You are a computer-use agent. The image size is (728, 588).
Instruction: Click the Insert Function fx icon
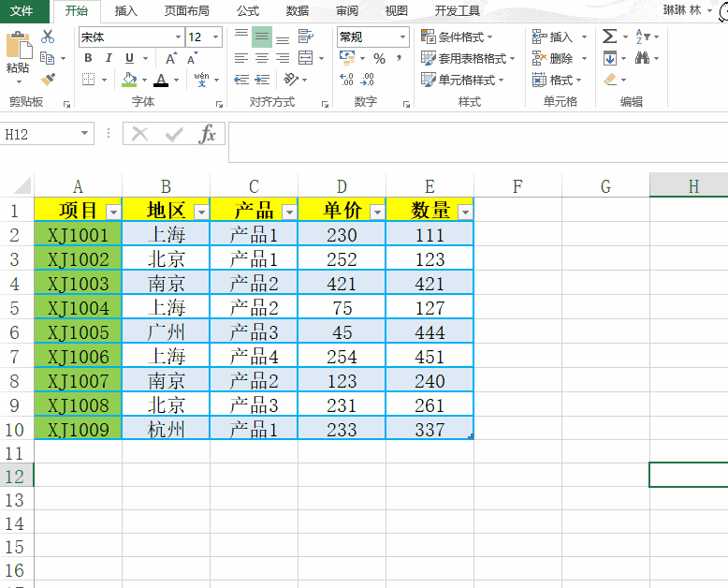[207, 134]
